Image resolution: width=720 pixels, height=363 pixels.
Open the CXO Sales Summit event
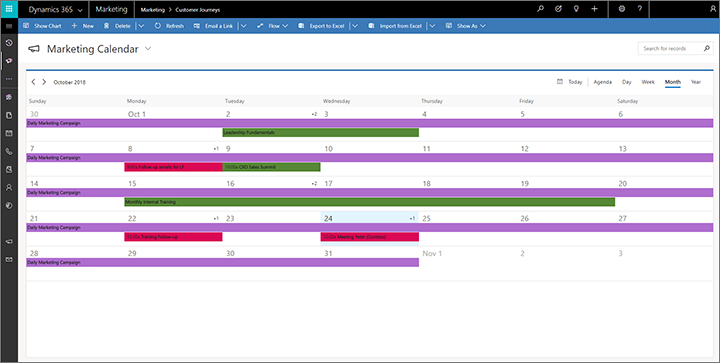pyautogui.click(x=271, y=167)
